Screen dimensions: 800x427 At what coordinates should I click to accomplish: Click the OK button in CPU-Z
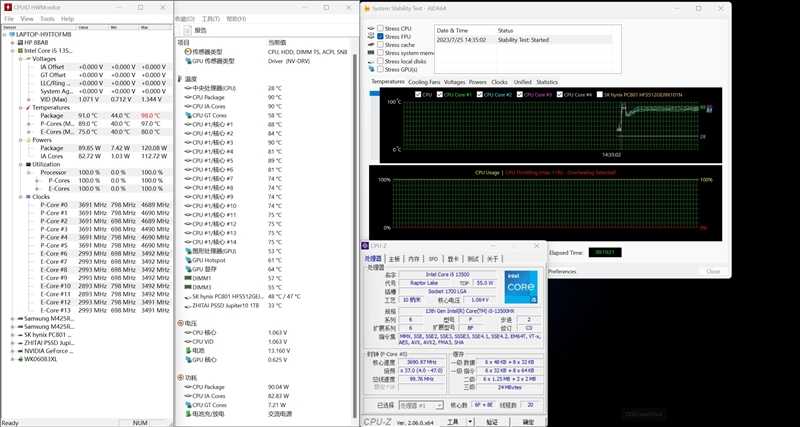pyautogui.click(x=529, y=422)
